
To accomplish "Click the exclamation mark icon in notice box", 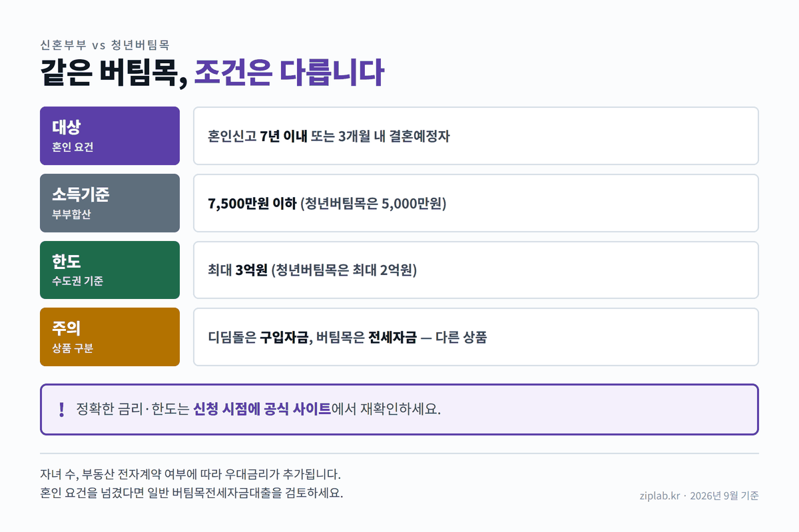I will pyautogui.click(x=62, y=409).
